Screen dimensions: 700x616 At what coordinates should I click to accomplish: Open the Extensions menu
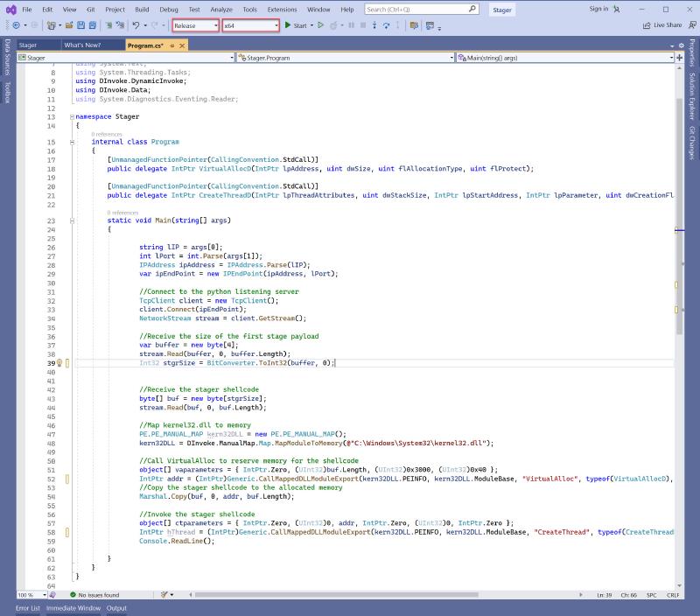coord(282,10)
